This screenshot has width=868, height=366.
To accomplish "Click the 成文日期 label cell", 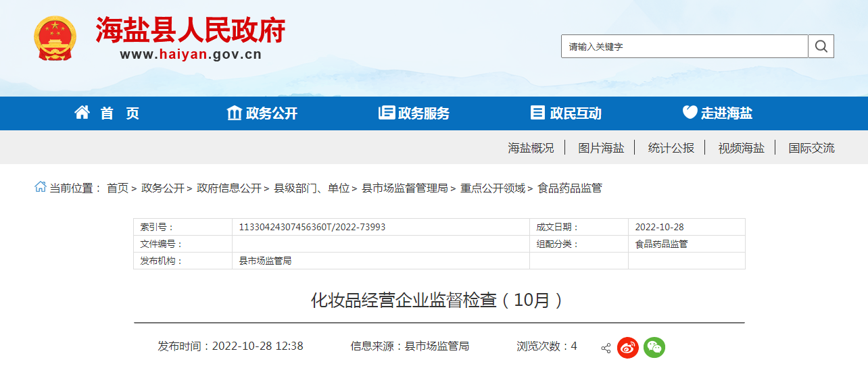I will tap(579, 227).
